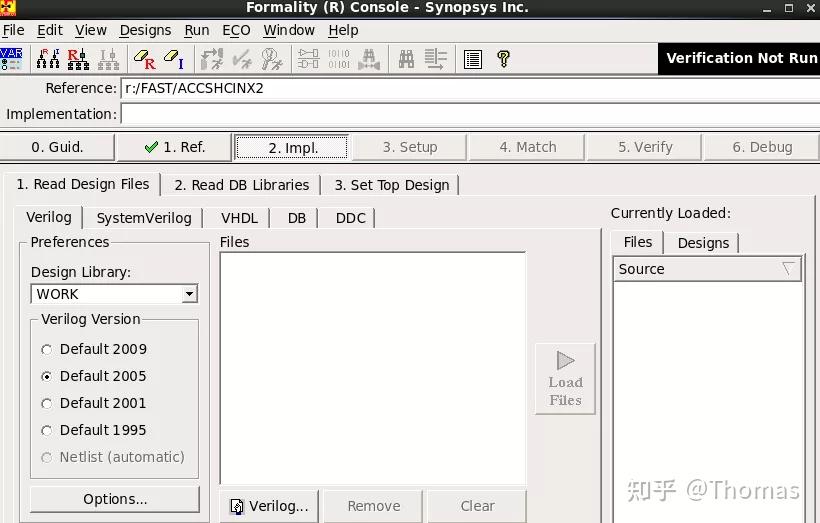Click the Source column sort arrow
The image size is (820, 523).
(789, 269)
